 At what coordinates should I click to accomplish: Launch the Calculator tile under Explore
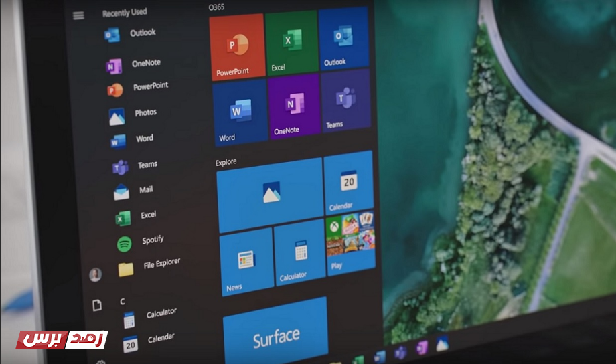click(x=300, y=253)
